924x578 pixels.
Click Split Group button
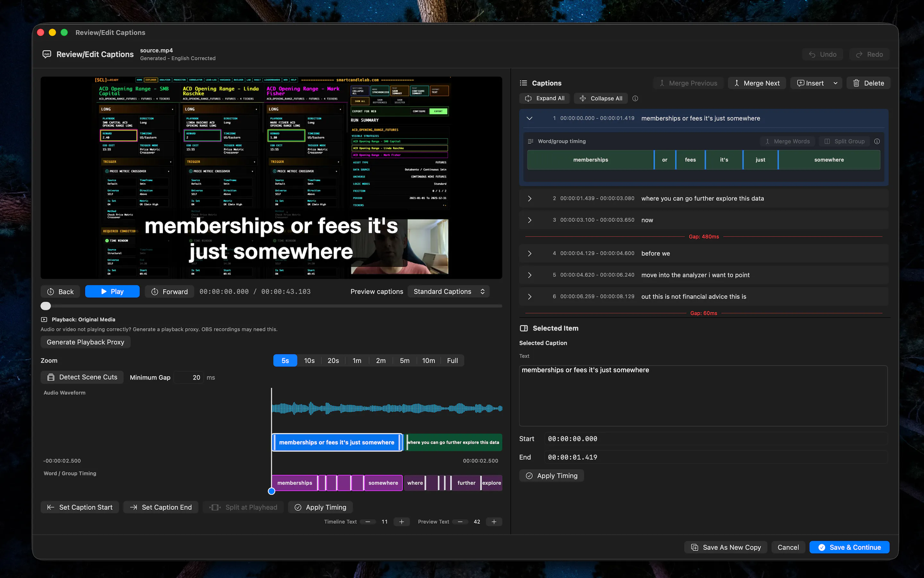pyautogui.click(x=844, y=141)
